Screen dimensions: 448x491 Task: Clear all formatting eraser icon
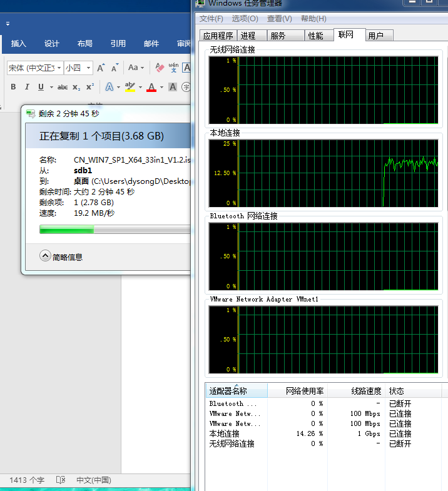(x=160, y=68)
